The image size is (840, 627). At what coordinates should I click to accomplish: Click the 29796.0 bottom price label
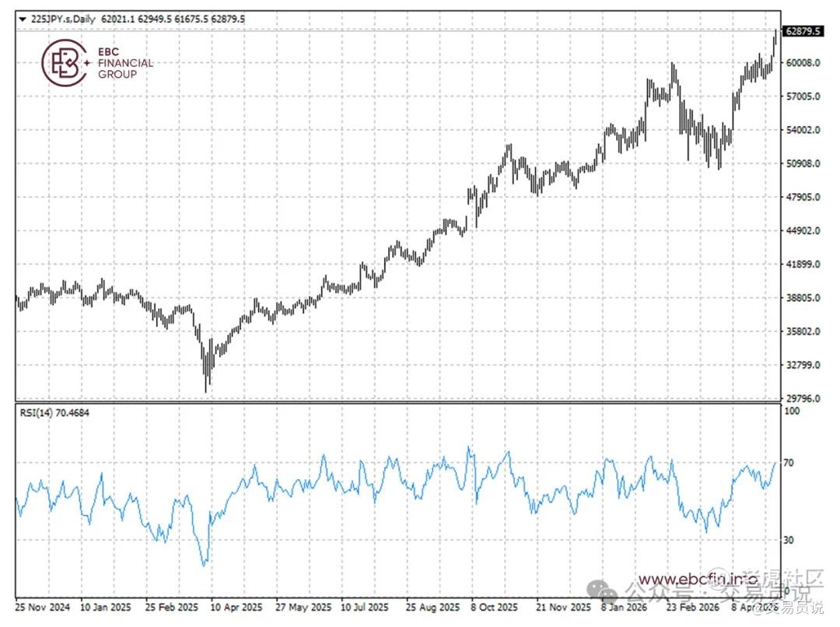click(803, 398)
